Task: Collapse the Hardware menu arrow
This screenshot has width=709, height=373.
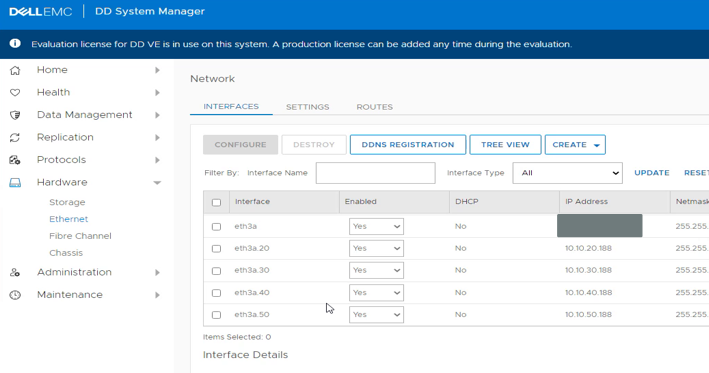Action: [157, 183]
